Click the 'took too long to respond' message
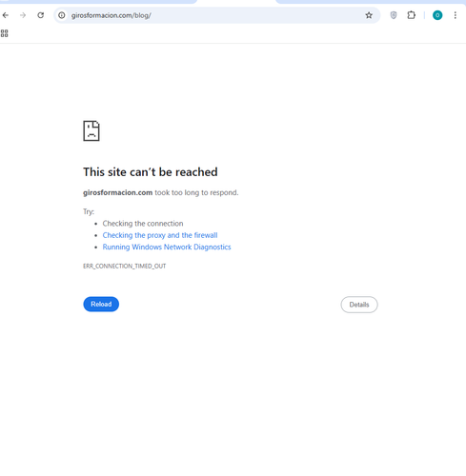 coord(196,192)
